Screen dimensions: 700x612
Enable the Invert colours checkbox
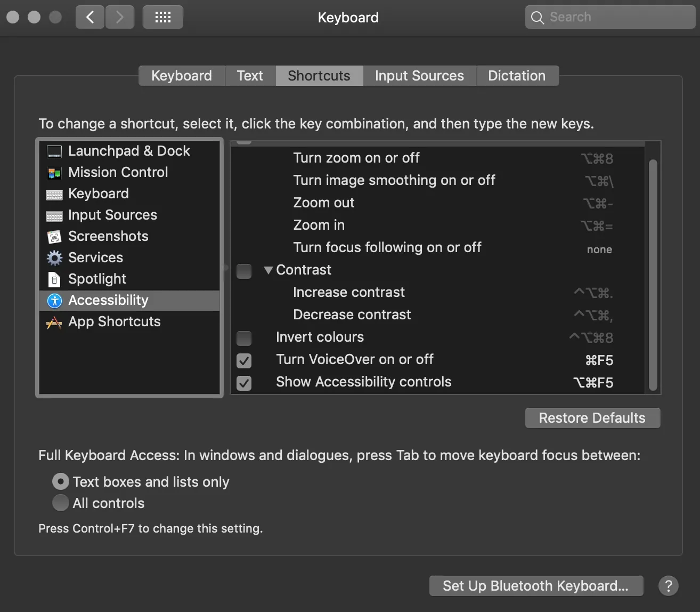pos(244,338)
